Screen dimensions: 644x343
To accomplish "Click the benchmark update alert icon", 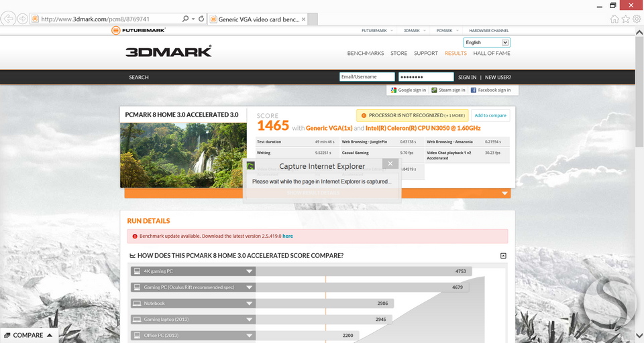I will click(135, 236).
